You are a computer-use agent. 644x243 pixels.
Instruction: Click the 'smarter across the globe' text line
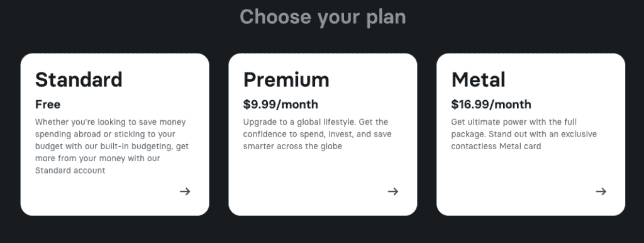click(292, 146)
